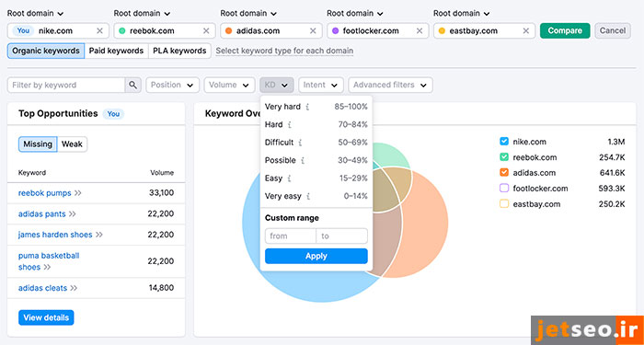Click the double-arrow icon beside puma basketball shoes
644x345 pixels.
(x=47, y=268)
